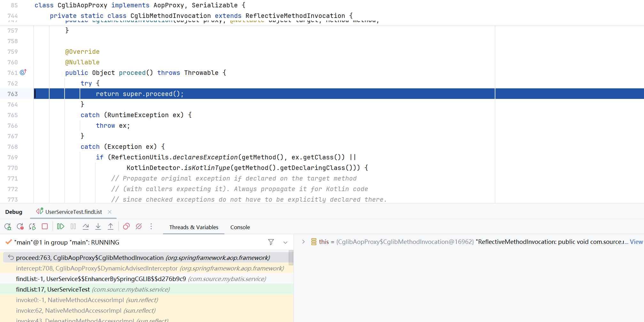Expand the 'this' variable node

(303, 242)
